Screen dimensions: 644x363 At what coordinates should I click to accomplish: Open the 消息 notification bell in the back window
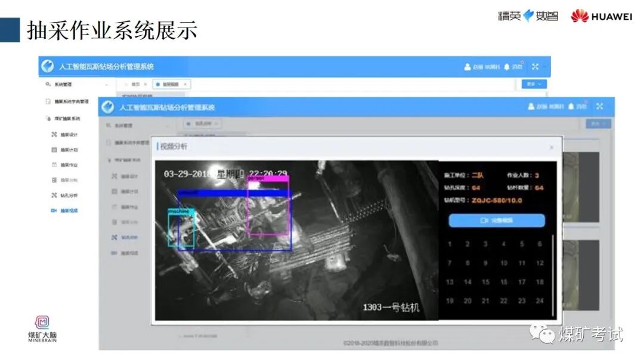507,67
